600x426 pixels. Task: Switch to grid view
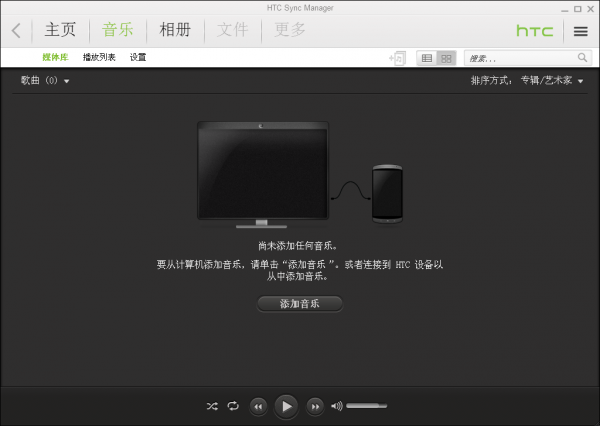point(446,58)
